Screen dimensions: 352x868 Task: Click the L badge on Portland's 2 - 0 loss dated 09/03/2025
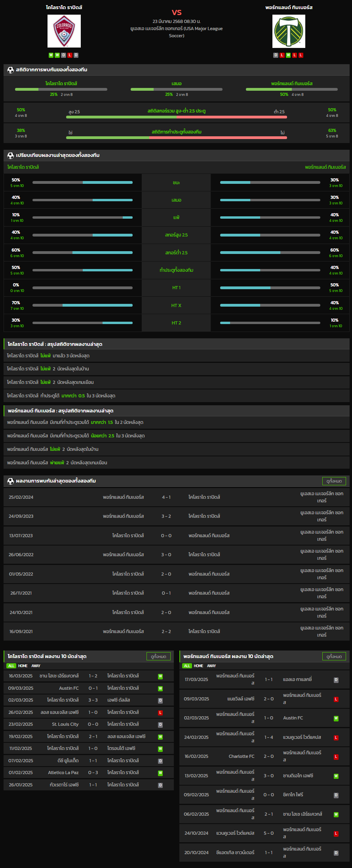tap(336, 699)
